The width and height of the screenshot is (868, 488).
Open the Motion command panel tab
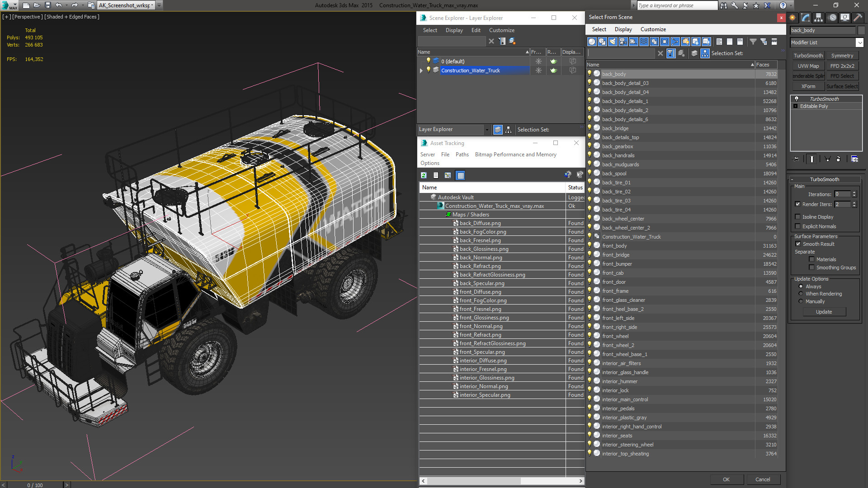(x=832, y=18)
